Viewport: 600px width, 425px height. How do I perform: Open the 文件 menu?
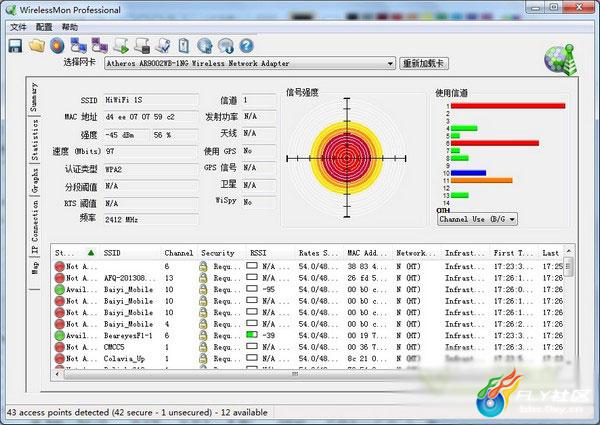pos(18,27)
